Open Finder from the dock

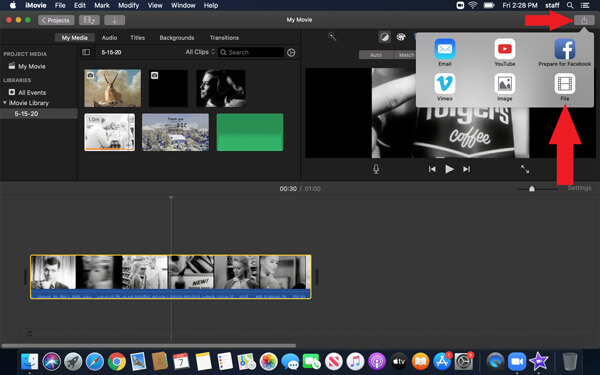coord(29,361)
